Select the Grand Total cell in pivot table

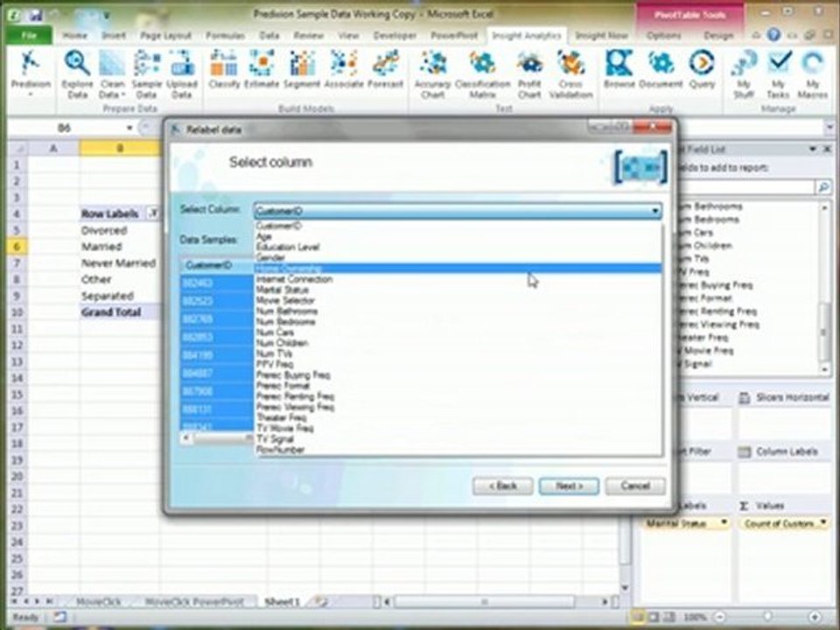tap(120, 312)
